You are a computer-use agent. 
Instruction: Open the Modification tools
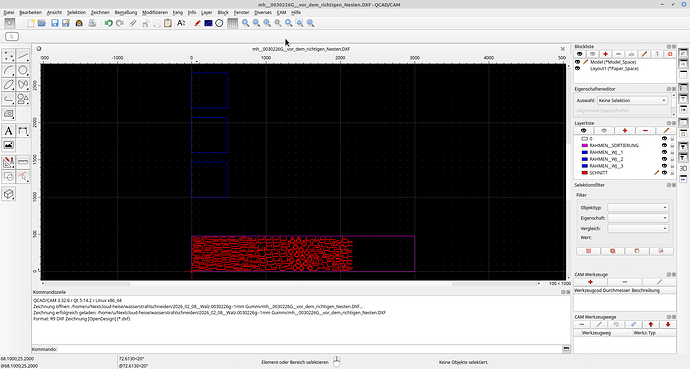click(x=8, y=162)
